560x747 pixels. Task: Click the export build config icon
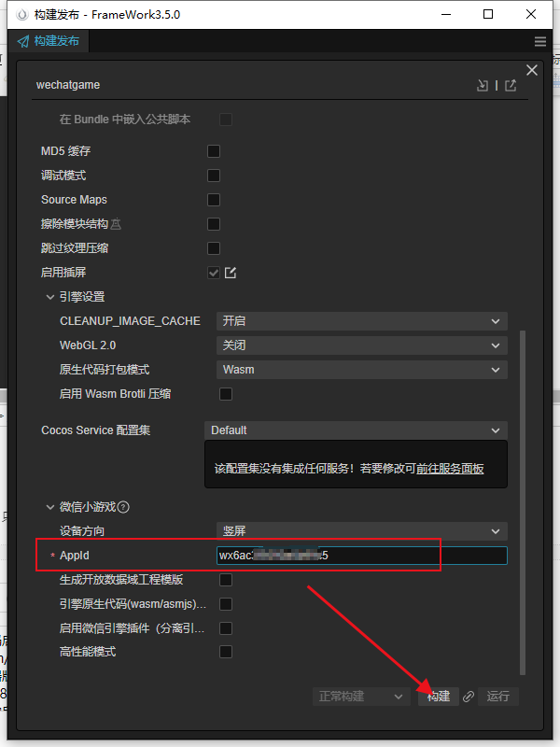511,85
